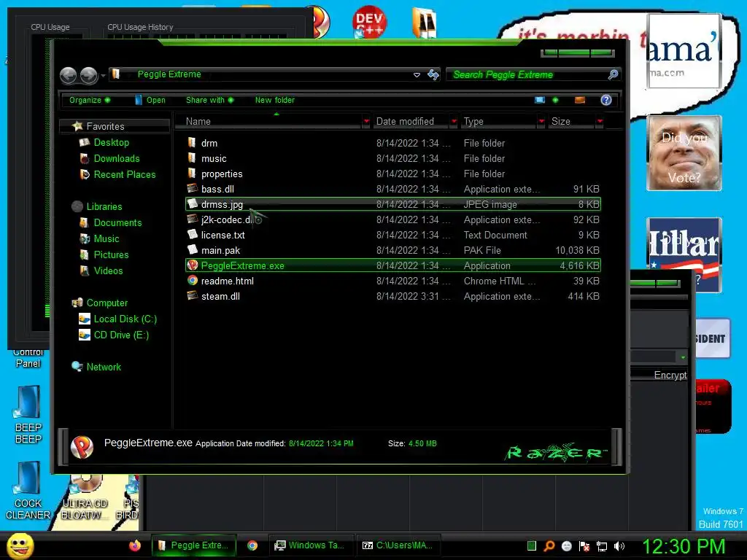747x560 pixels.
Task: Open the COCK CLEANER desktop shortcut
Action: 28,491
